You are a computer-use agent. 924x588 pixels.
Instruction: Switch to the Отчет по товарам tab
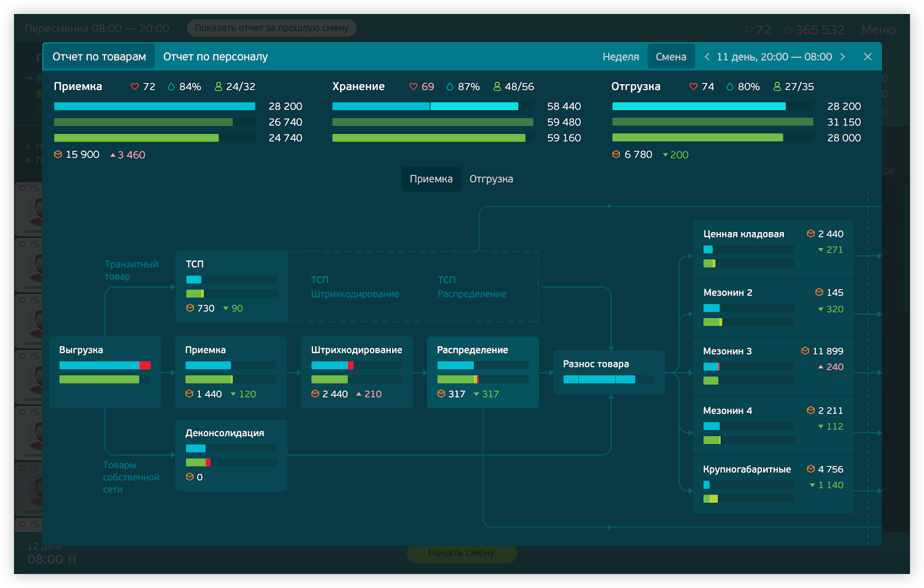(x=99, y=57)
